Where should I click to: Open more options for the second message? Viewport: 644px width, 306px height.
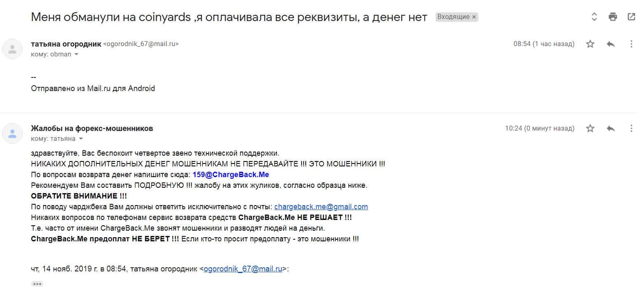[631, 128]
